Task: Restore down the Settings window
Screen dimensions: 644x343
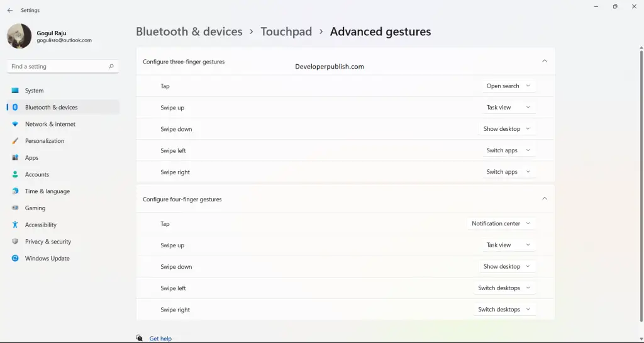Action: [x=615, y=6]
